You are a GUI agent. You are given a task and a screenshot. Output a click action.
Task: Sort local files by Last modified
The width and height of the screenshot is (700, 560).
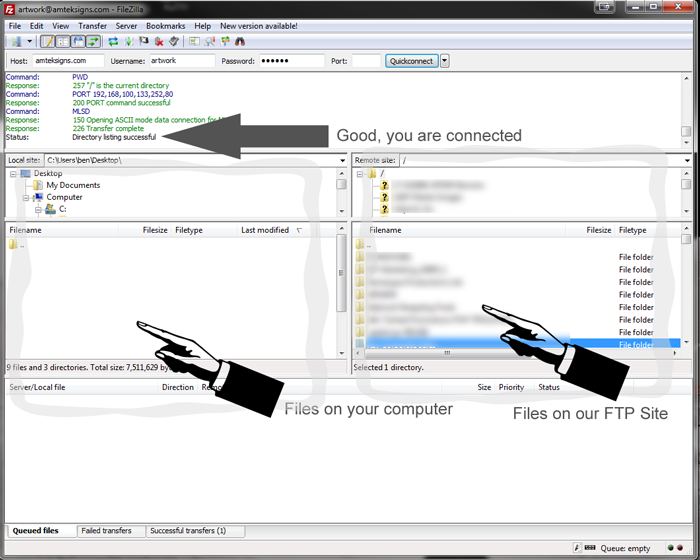(x=265, y=230)
